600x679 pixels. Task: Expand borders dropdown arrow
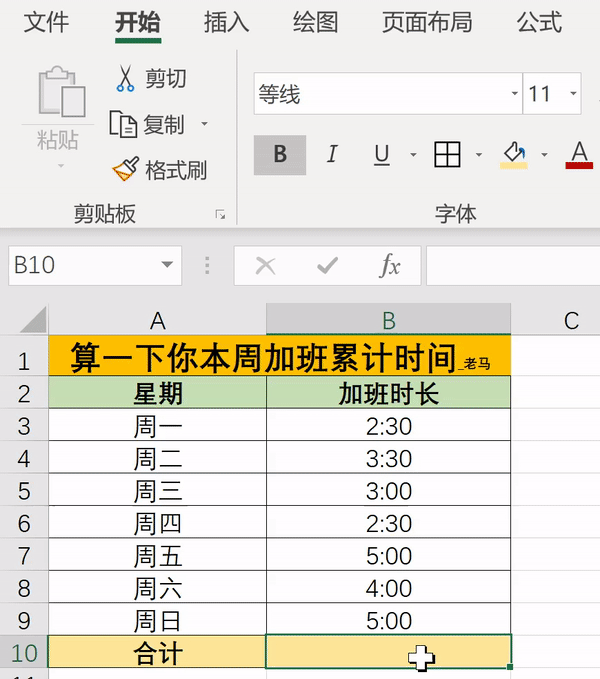tap(479, 155)
